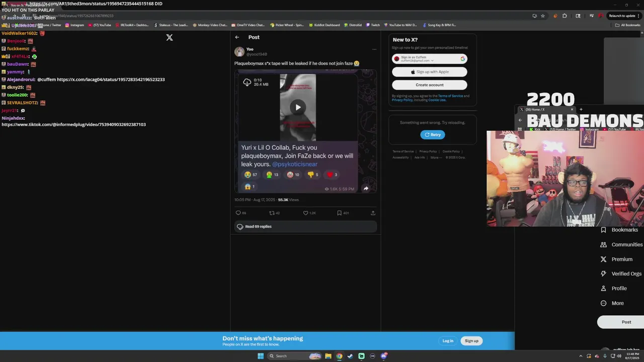The width and height of the screenshot is (644, 362).
Task: Click Log in on the blue banner
Action: 448,341
